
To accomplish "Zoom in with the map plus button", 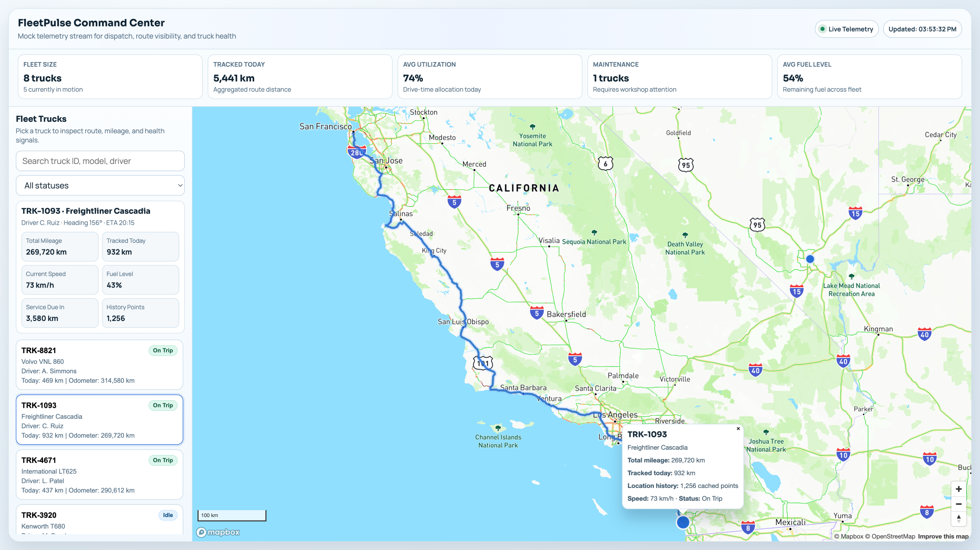I will pyautogui.click(x=959, y=489).
